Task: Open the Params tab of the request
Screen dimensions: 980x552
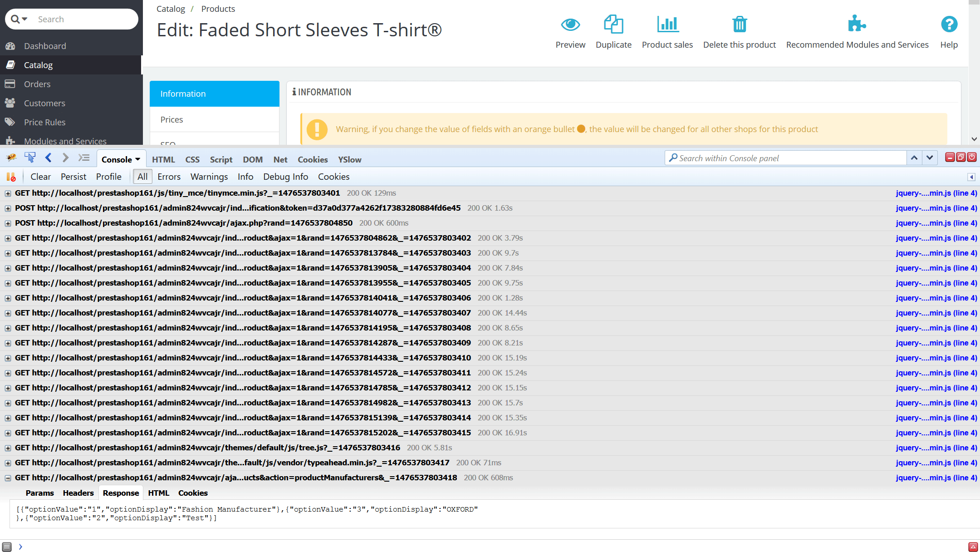Action: click(39, 493)
